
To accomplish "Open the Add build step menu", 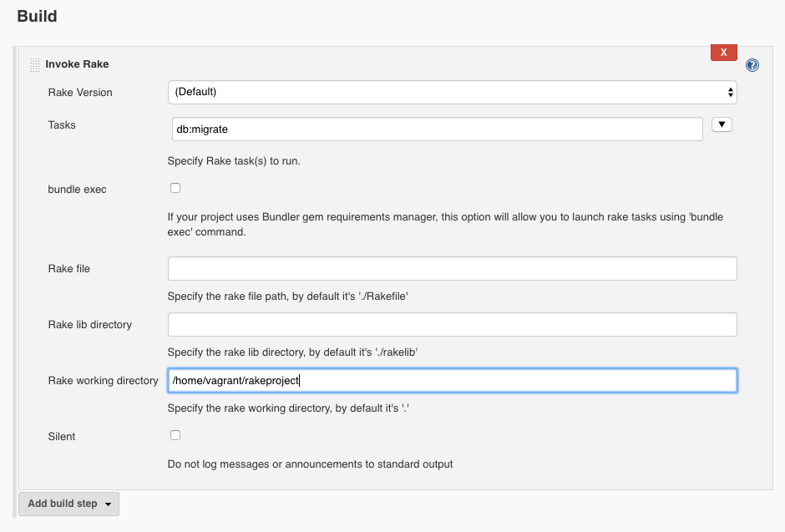I will pos(68,504).
